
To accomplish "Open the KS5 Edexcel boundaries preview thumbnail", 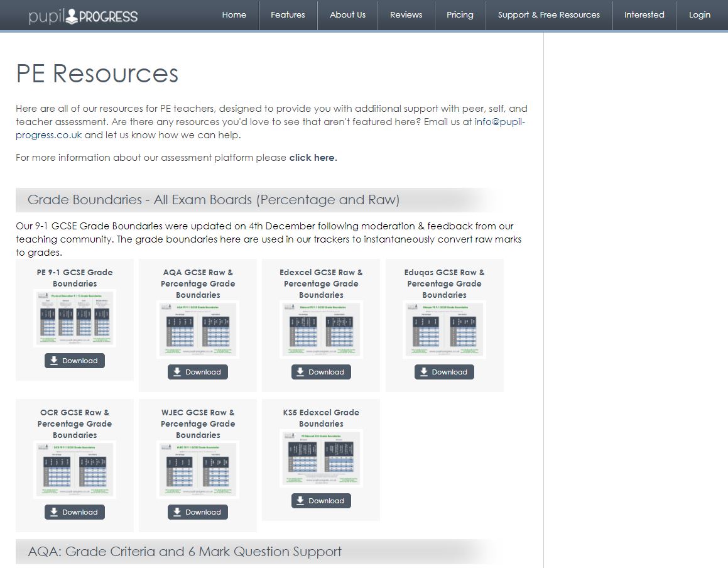I will [x=321, y=458].
